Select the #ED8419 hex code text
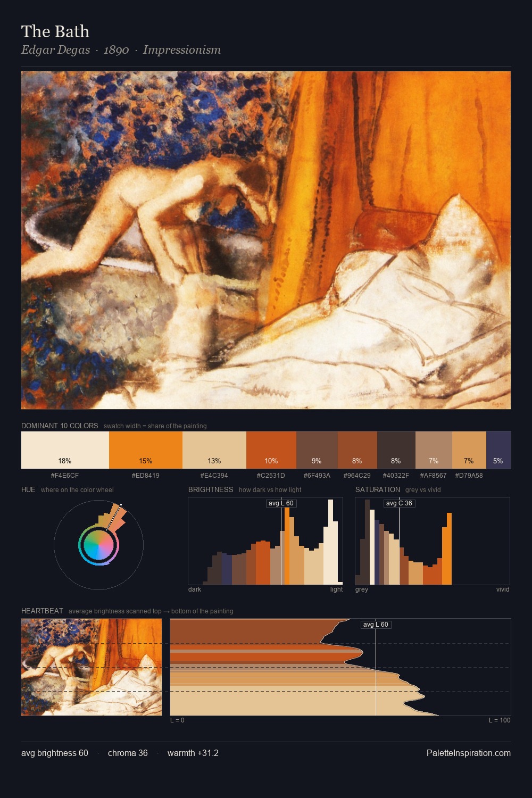The image size is (532, 798). pyautogui.click(x=146, y=476)
